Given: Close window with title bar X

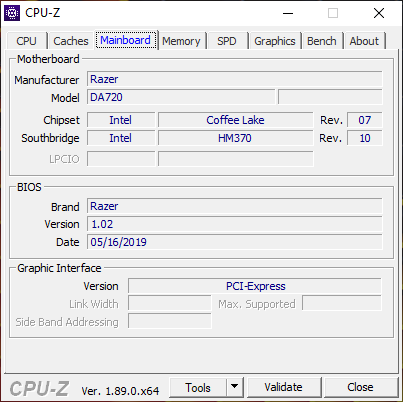Looking at the screenshot, I should coord(379,13).
